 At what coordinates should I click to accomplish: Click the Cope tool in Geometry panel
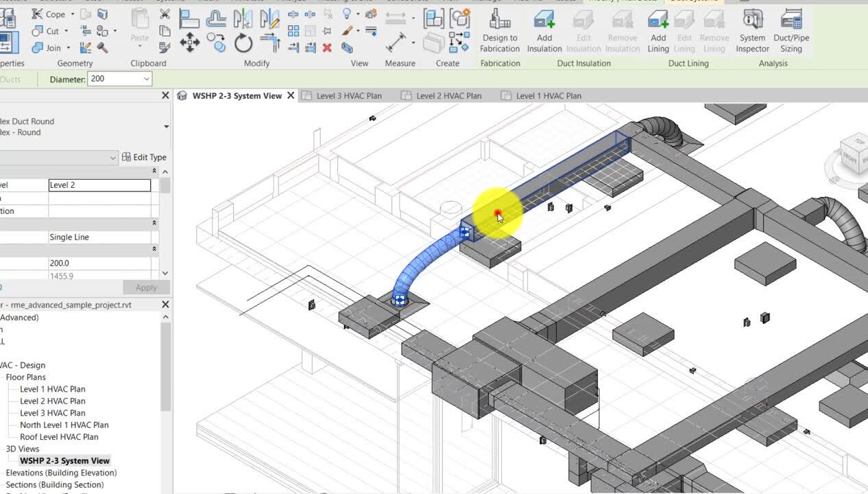pyautogui.click(x=53, y=14)
